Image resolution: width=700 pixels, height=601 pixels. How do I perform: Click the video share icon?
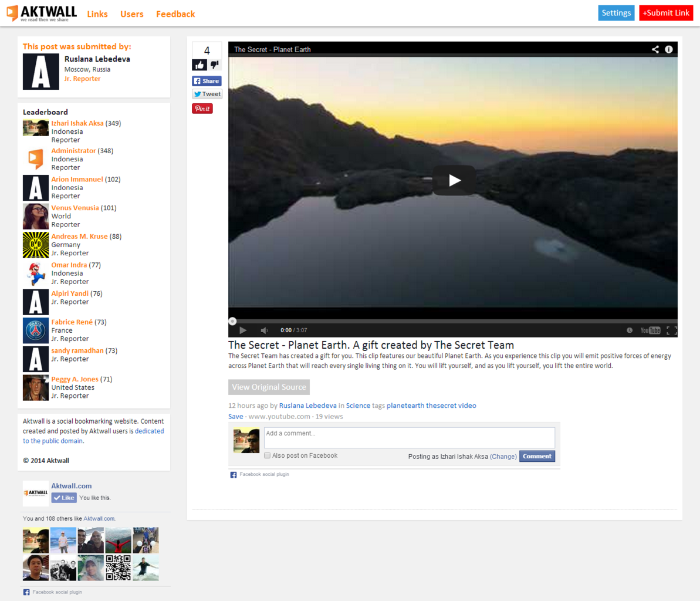[655, 49]
